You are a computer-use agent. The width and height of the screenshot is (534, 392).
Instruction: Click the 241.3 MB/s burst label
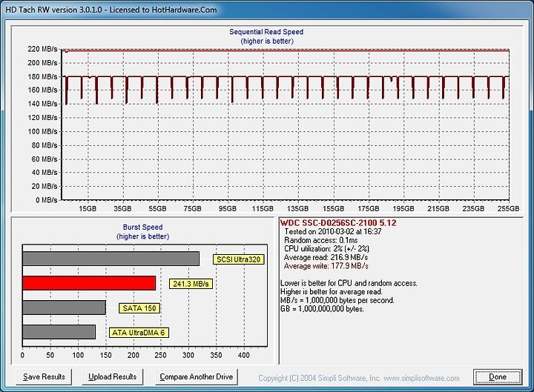pyautogui.click(x=191, y=284)
